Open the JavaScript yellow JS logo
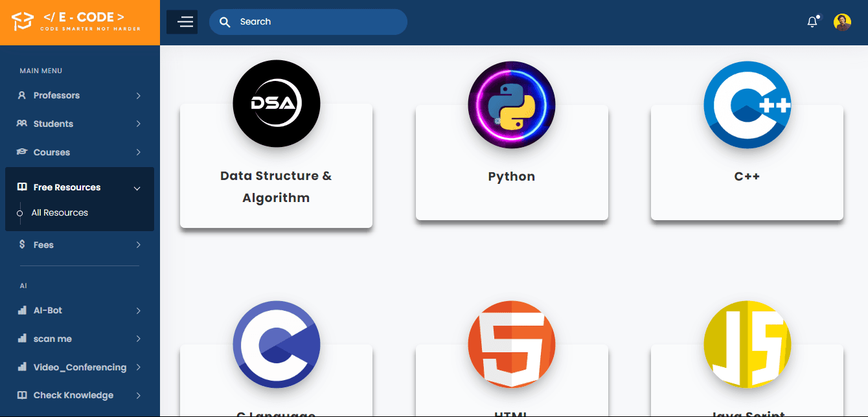This screenshot has height=417, width=868. [x=748, y=344]
